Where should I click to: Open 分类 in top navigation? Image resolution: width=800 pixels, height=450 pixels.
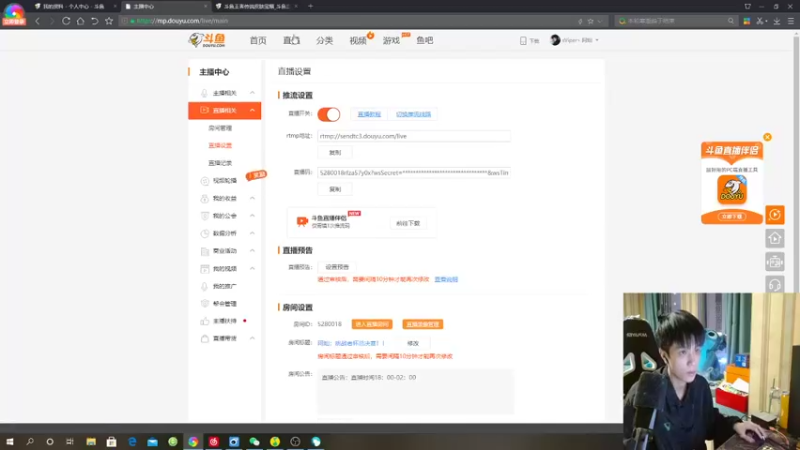click(324, 40)
